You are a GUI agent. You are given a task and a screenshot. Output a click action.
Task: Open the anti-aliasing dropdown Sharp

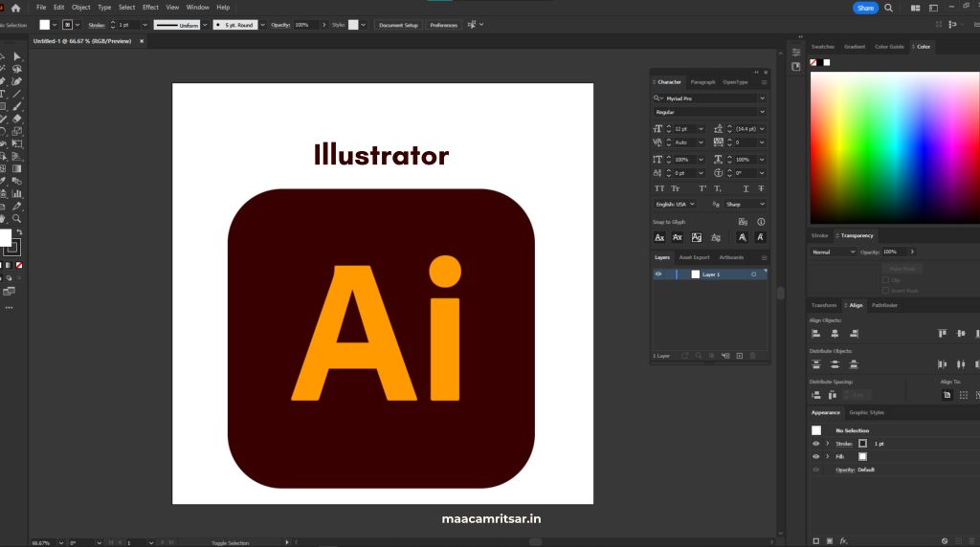click(x=745, y=205)
